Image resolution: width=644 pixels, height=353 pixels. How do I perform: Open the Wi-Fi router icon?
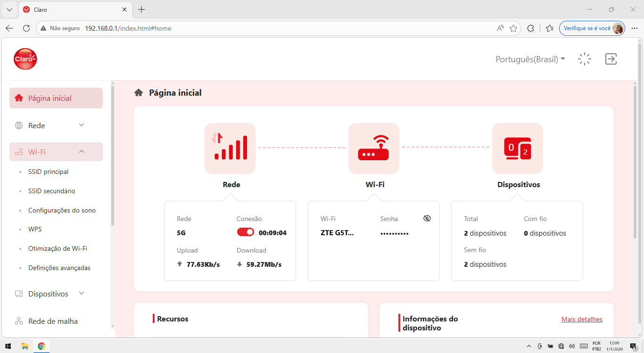pos(374,148)
